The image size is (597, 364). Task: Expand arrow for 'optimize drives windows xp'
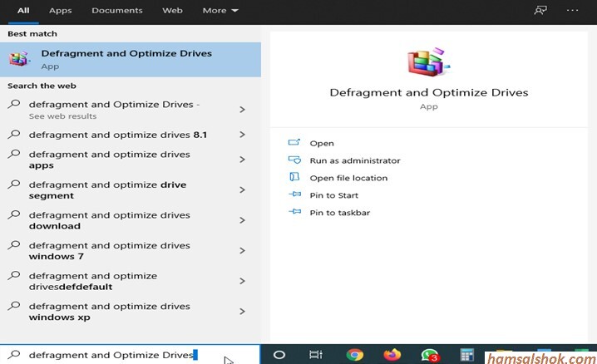242,311
